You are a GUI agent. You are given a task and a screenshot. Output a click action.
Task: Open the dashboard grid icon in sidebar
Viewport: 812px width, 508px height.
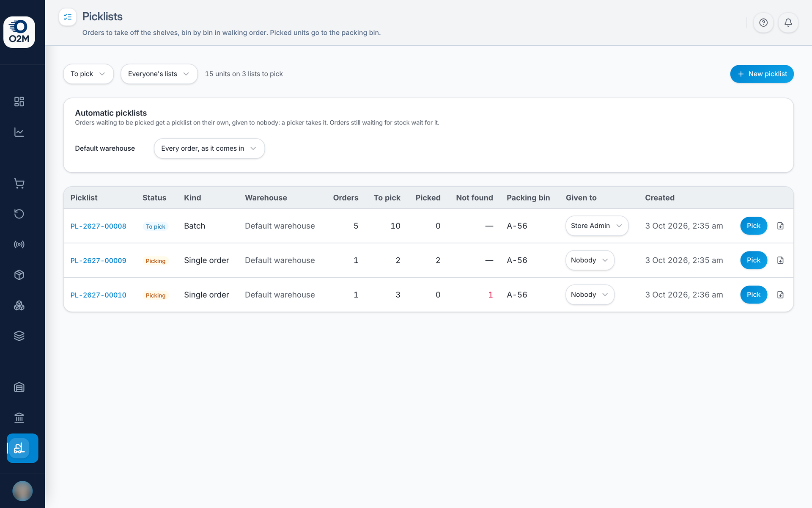tap(19, 102)
